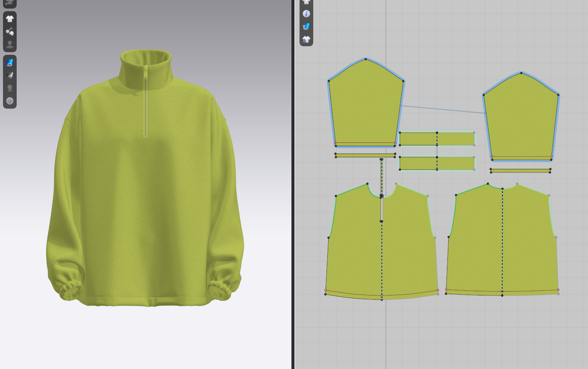
Task: Click the button and garment fastening display icon
Action: 10,32
